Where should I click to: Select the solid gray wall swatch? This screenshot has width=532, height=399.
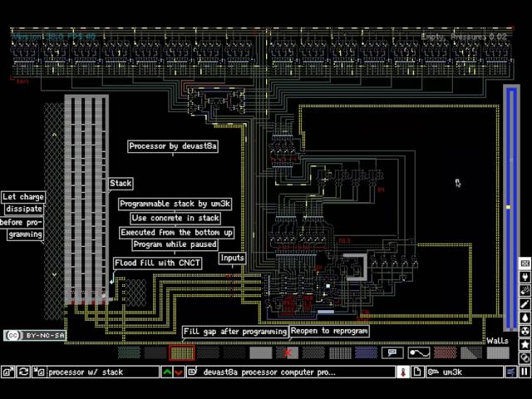[x=260, y=352]
